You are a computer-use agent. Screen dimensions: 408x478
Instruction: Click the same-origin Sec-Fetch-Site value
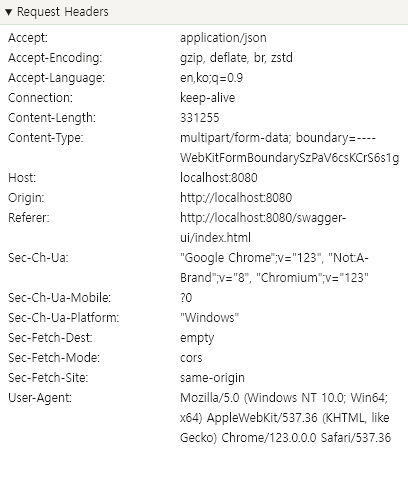coord(212,378)
